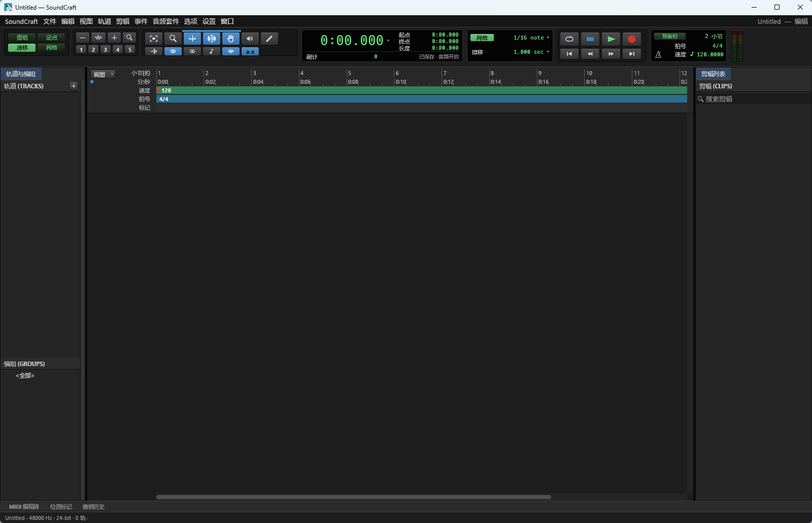This screenshot has width=812, height=523.
Task: Enable 网格 edit mode in mode group
Action: [x=51, y=48]
